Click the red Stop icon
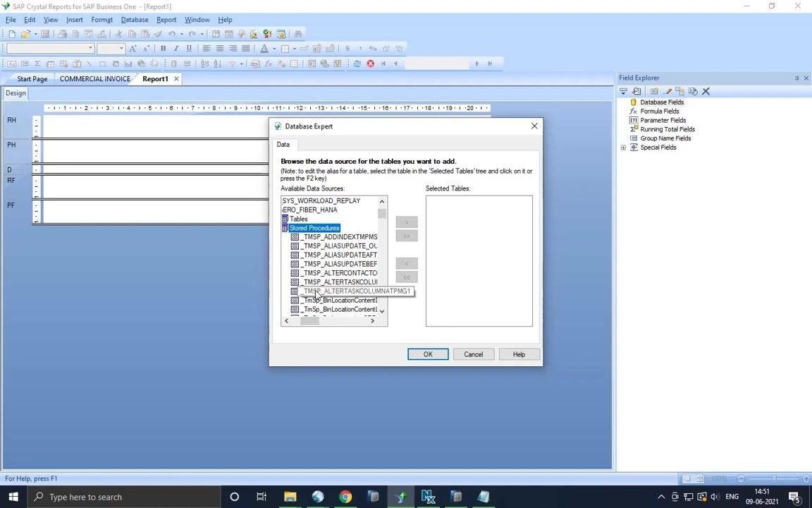Viewport: 812px width, 508px height. pyautogui.click(x=370, y=64)
